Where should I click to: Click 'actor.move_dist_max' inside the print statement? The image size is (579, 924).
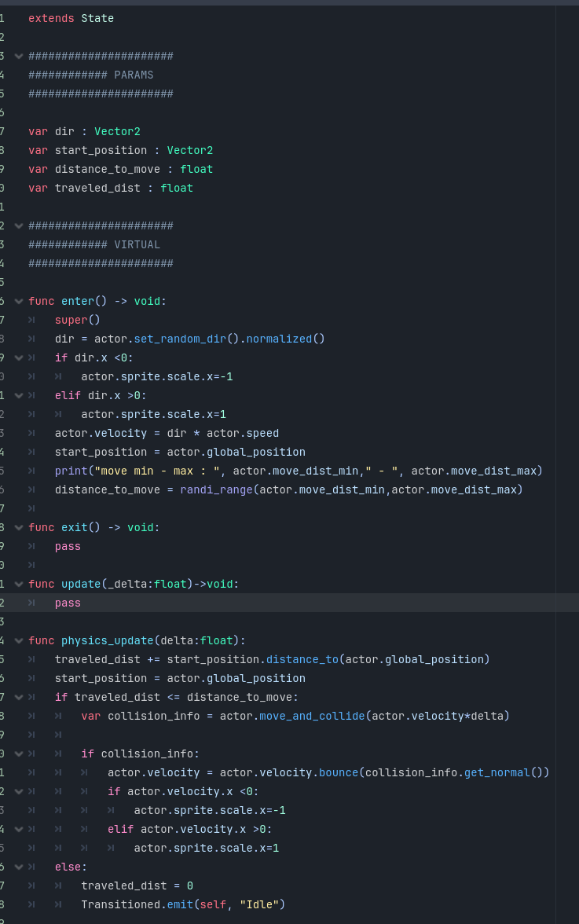[x=475, y=471]
